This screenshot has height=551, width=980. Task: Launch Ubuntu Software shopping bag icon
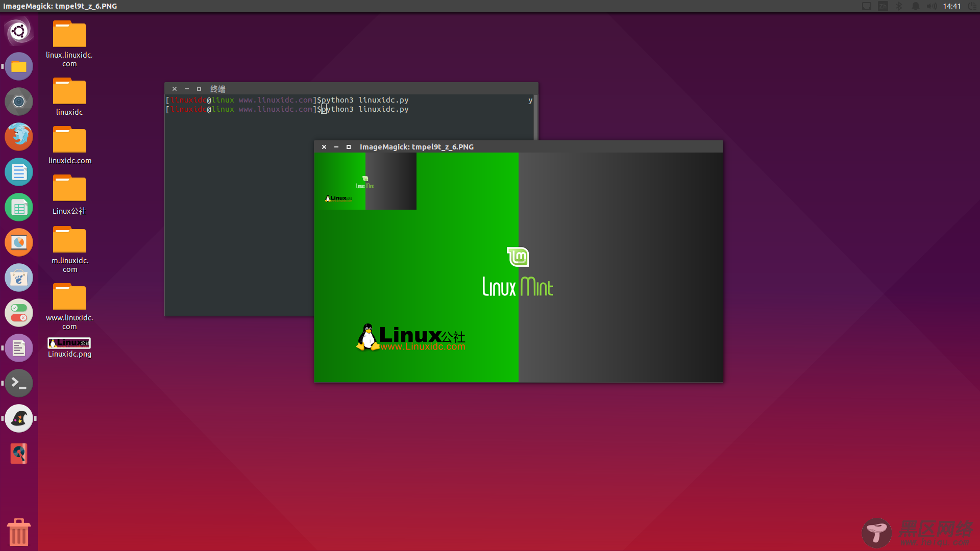tap(19, 278)
